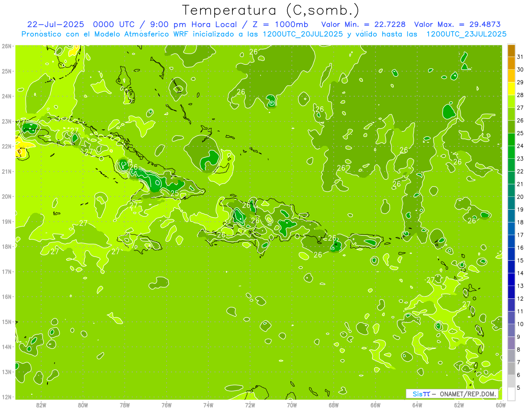This screenshot has height=411, width=532.
Task: Click the '82W' longitude axis label
Action: click(41, 405)
